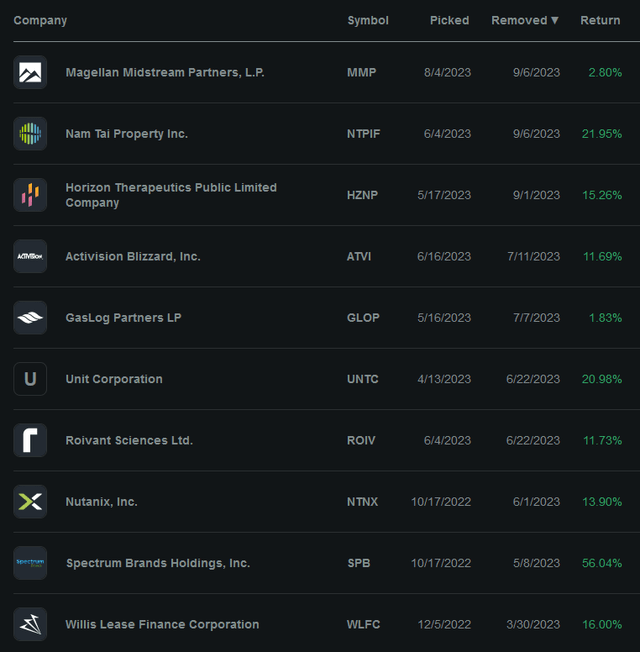Click the UNTC ticker symbol
The image size is (640, 652).
tap(363, 379)
